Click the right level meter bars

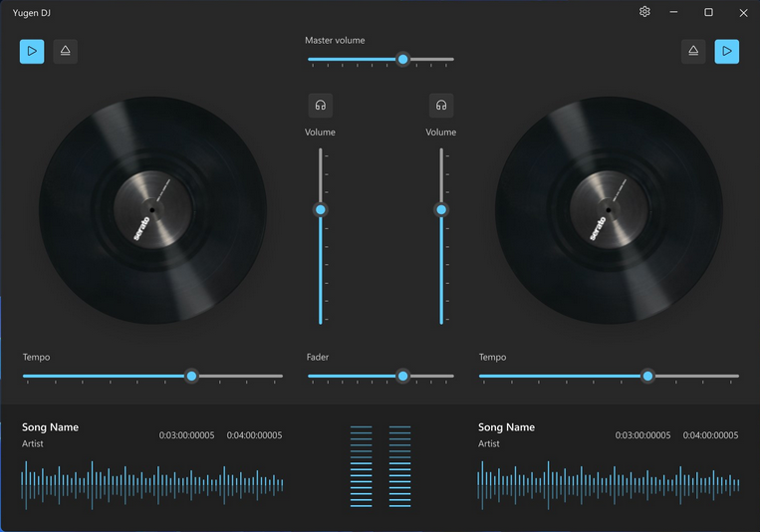pyautogui.click(x=399, y=466)
